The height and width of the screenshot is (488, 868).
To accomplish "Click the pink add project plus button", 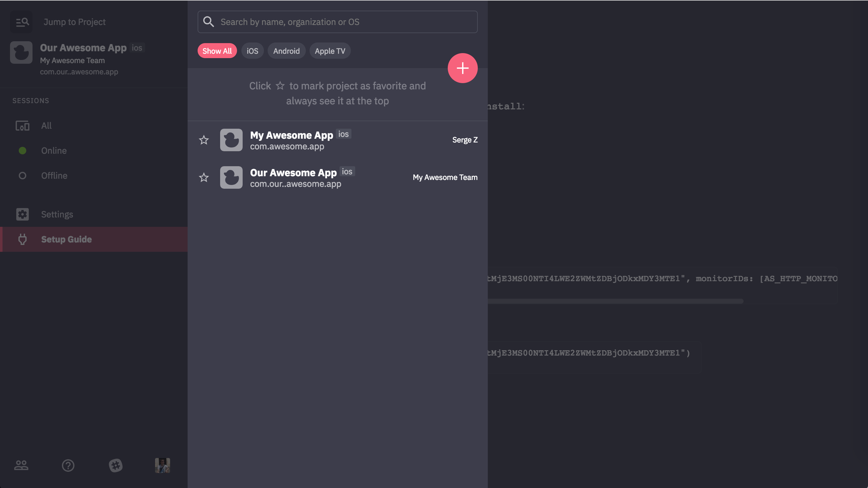I will [462, 68].
